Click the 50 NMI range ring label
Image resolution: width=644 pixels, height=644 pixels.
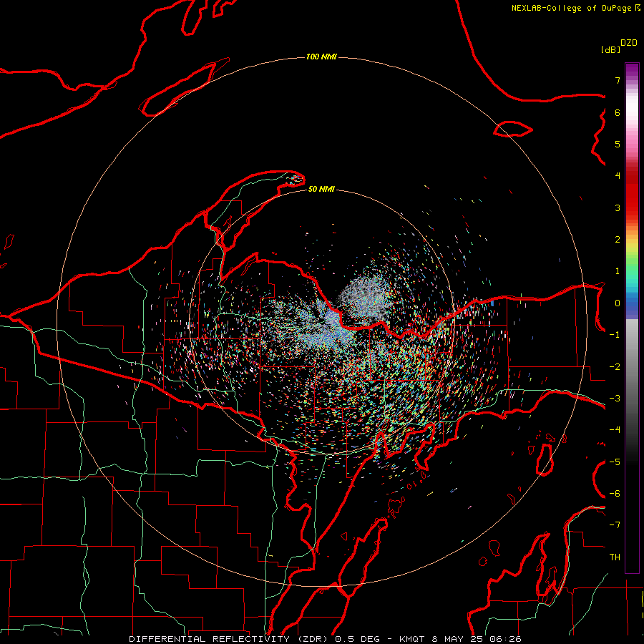pyautogui.click(x=321, y=189)
